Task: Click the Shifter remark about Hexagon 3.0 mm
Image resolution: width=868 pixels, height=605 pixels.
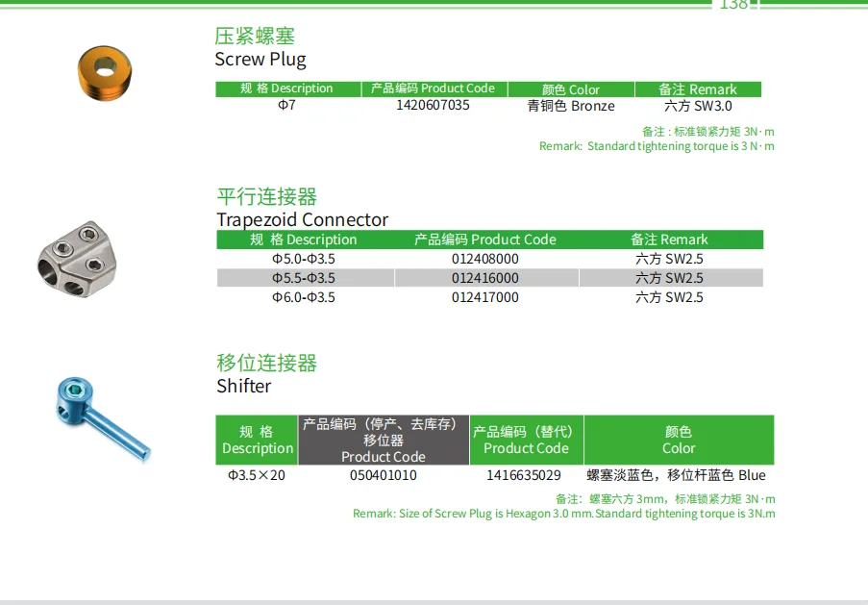Action: click(563, 514)
